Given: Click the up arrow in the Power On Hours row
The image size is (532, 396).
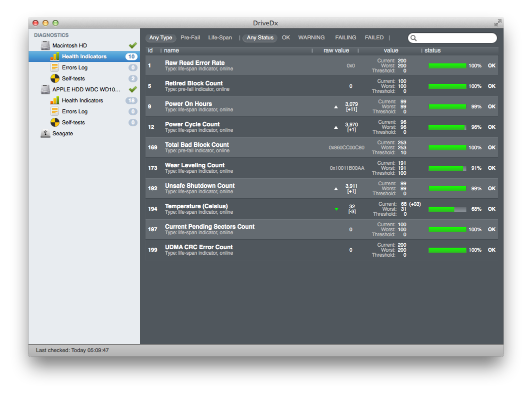Looking at the screenshot, I should tap(336, 107).
